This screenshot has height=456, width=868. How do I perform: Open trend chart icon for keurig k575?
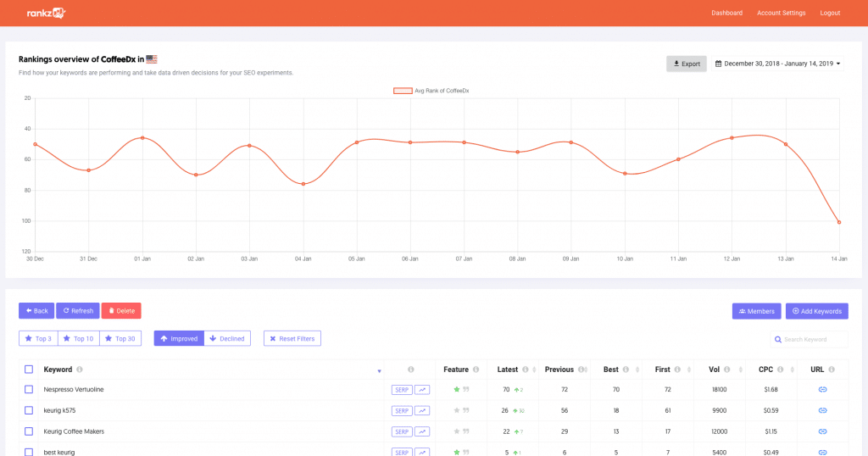tap(422, 410)
